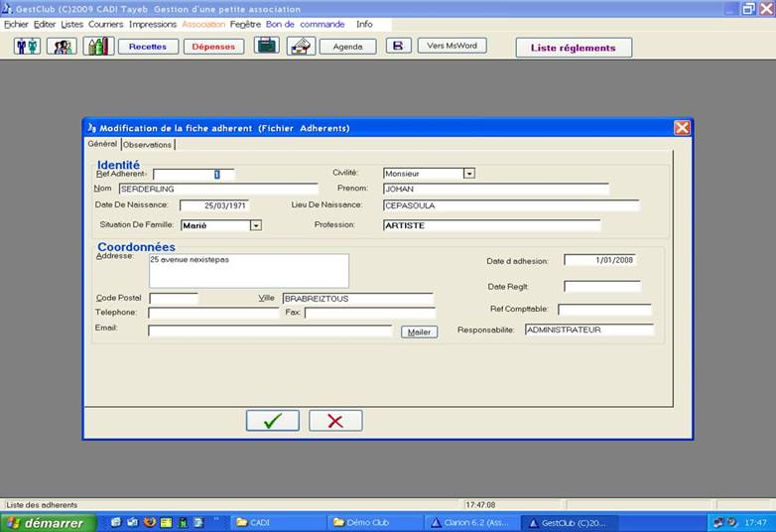The image size is (776, 532).
Task: Click the Dépenses button
Action: (213, 47)
